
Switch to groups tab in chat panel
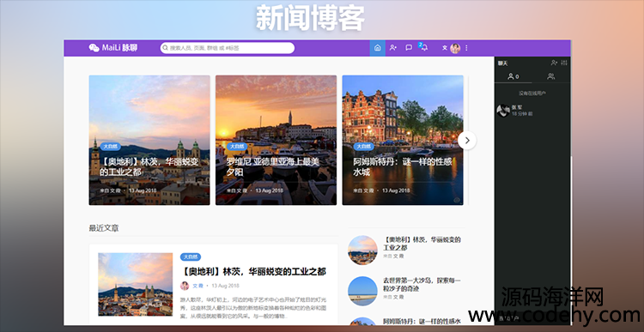pos(551,76)
